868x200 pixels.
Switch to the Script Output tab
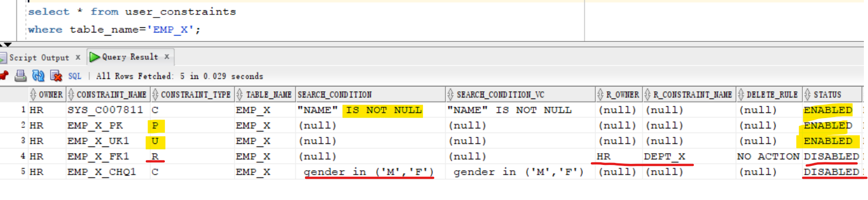coord(39,58)
